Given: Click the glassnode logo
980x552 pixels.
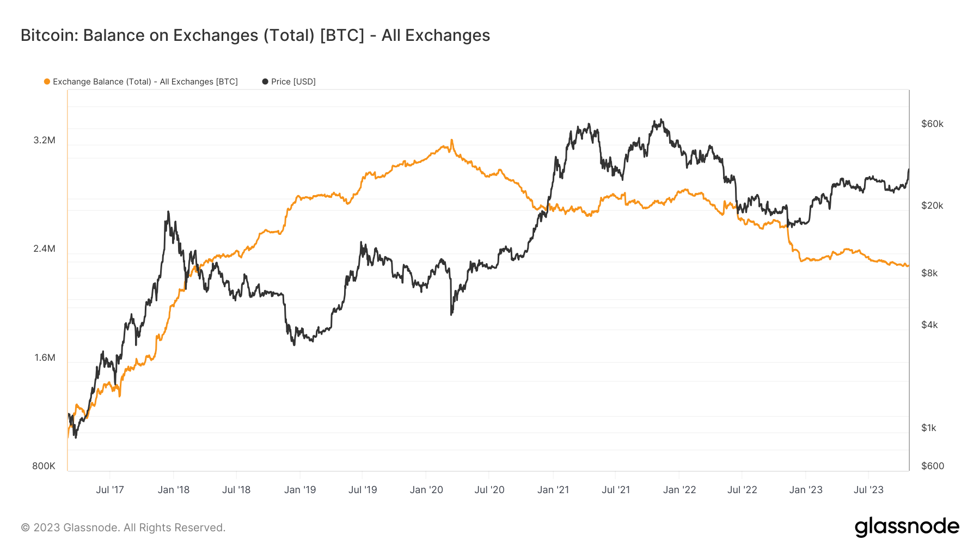Looking at the screenshot, I should pyautogui.click(x=906, y=527).
